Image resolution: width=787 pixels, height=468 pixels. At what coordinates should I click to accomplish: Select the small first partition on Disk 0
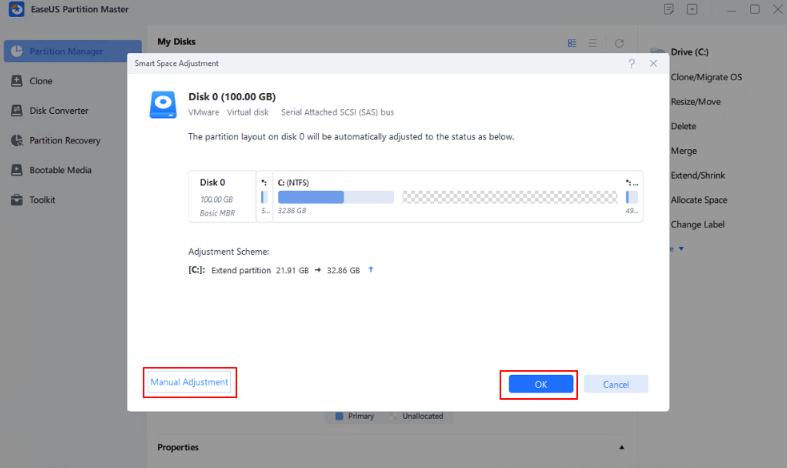265,197
